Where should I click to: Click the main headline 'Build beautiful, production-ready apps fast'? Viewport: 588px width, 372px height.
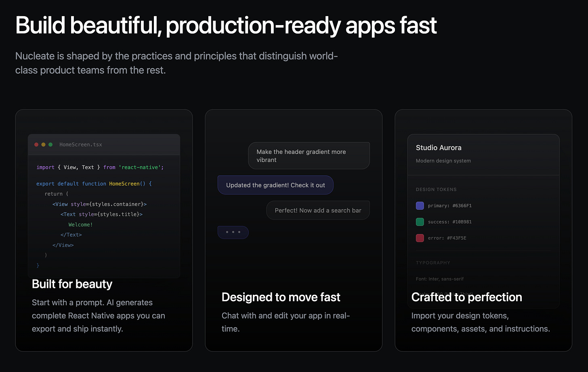click(226, 25)
